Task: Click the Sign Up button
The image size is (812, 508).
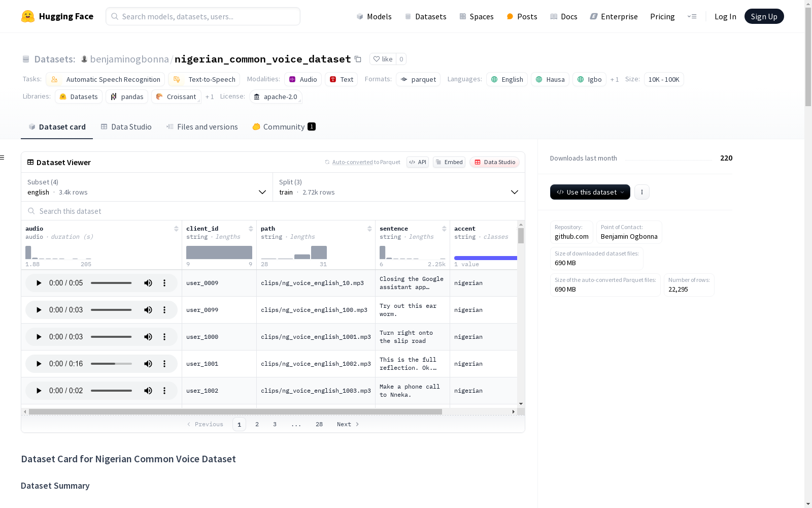Action: pos(764,16)
